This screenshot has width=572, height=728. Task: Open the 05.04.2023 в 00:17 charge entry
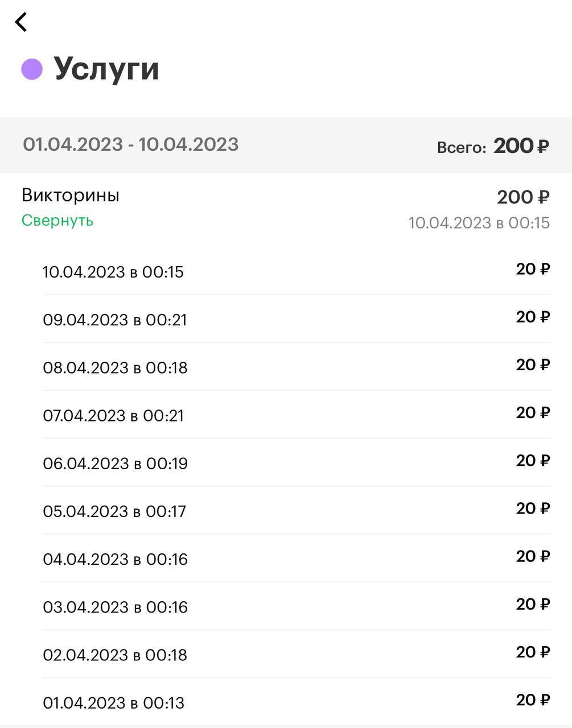(114, 511)
